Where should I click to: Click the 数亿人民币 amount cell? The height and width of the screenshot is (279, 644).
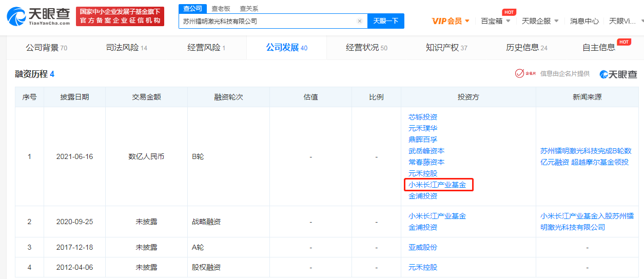click(146, 156)
